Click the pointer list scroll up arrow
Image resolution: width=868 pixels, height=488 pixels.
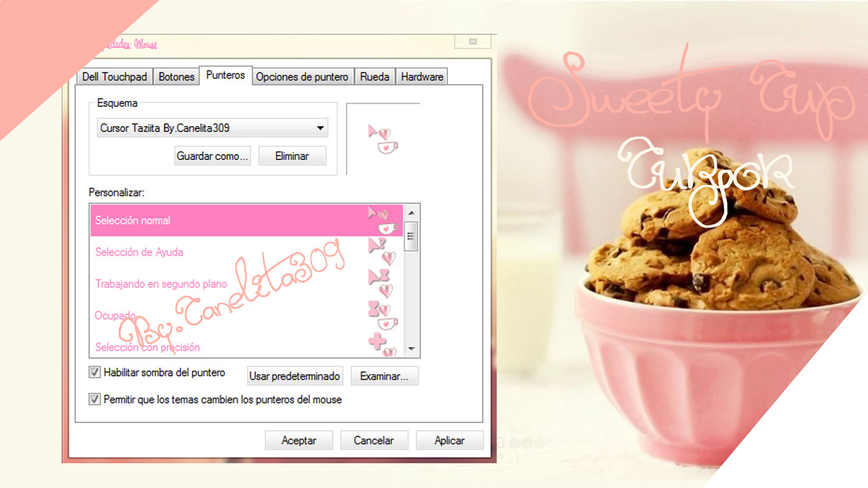(x=410, y=212)
